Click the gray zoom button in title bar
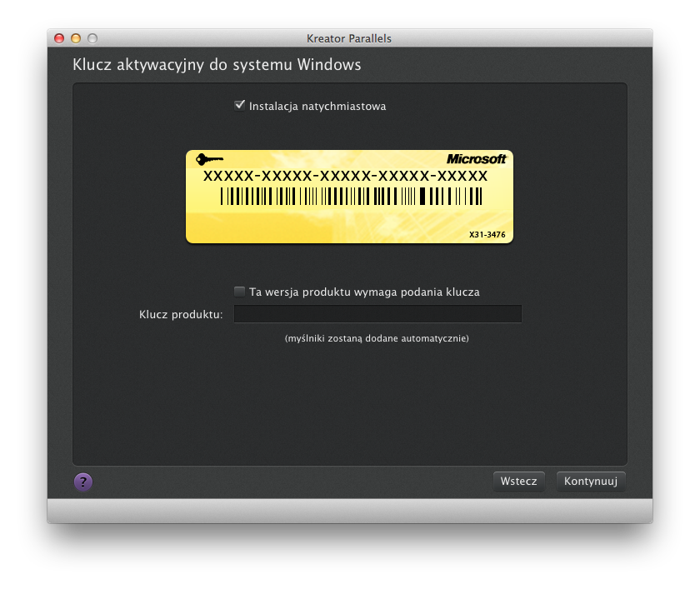 pos(92,38)
